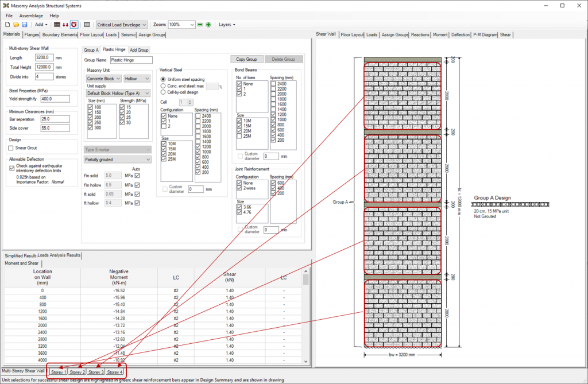Image resolution: width=588 pixels, height=384 pixels.
Task: Click the Copy Group button
Action: click(247, 59)
